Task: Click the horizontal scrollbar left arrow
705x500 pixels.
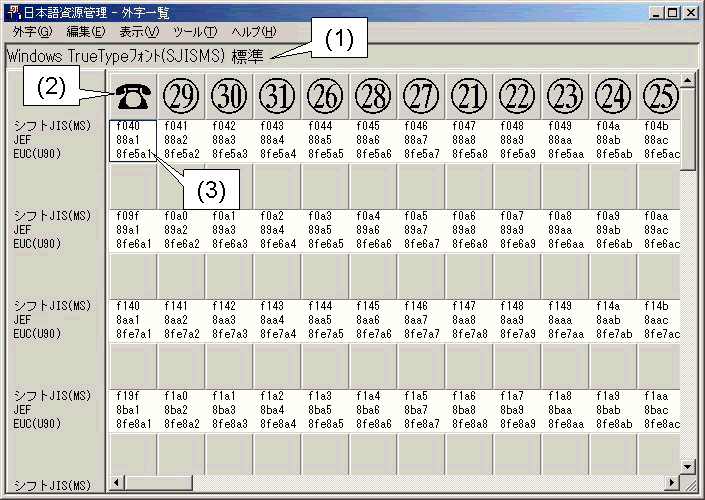Action: point(116,483)
